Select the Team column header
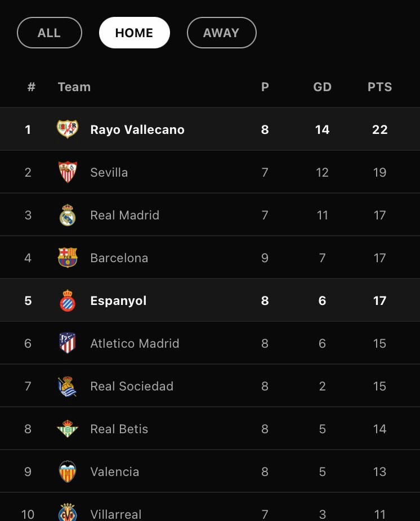Image resolution: width=420 pixels, height=521 pixels. coord(74,87)
